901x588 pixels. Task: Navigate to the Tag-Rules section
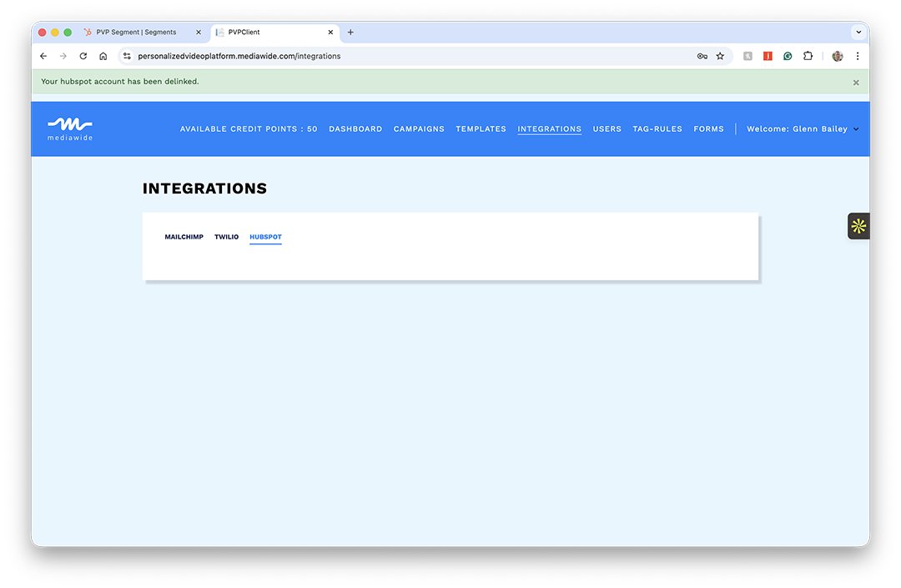click(x=657, y=129)
